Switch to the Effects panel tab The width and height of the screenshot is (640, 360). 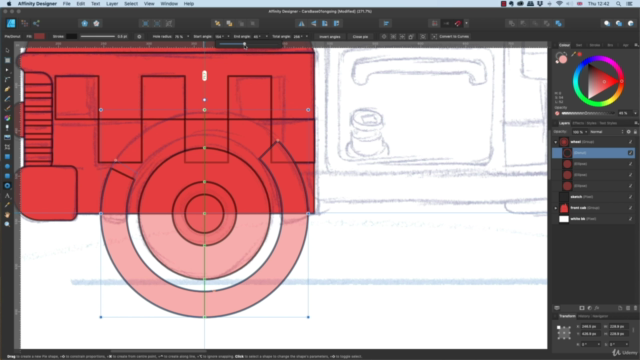[x=578, y=123]
